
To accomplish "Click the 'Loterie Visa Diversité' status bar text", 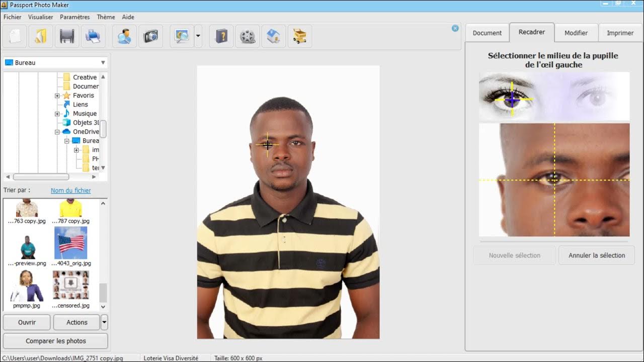I will 171,358.
